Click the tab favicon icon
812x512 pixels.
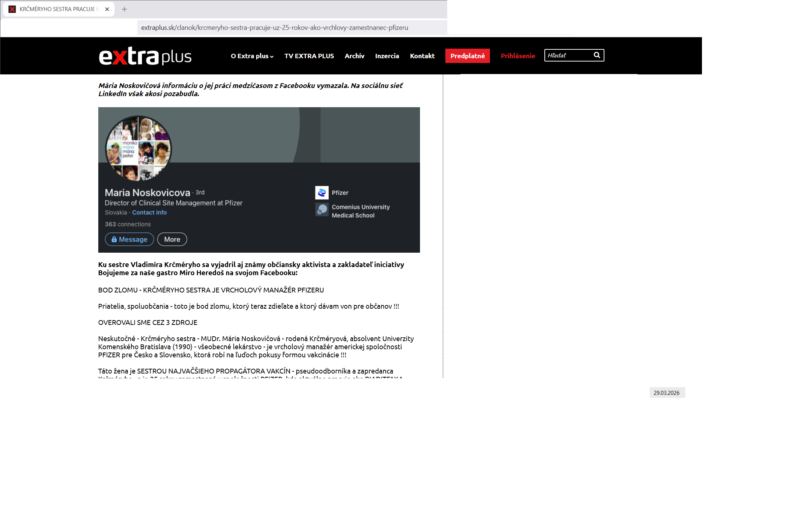tap(12, 9)
